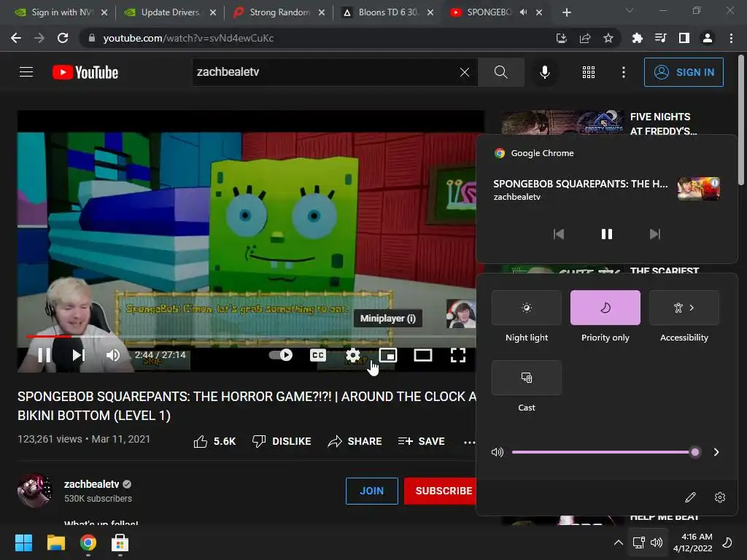Open Chrome three-dot menu

pyautogui.click(x=731, y=38)
